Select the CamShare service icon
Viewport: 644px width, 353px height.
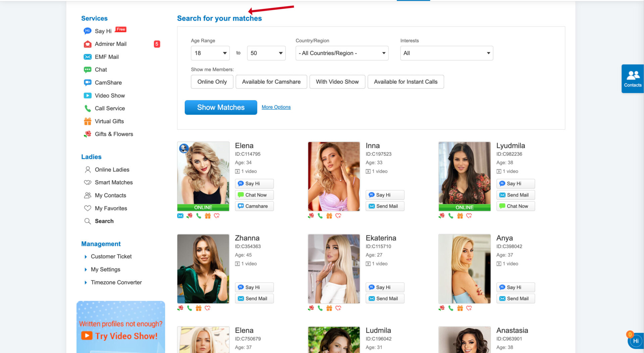(87, 82)
